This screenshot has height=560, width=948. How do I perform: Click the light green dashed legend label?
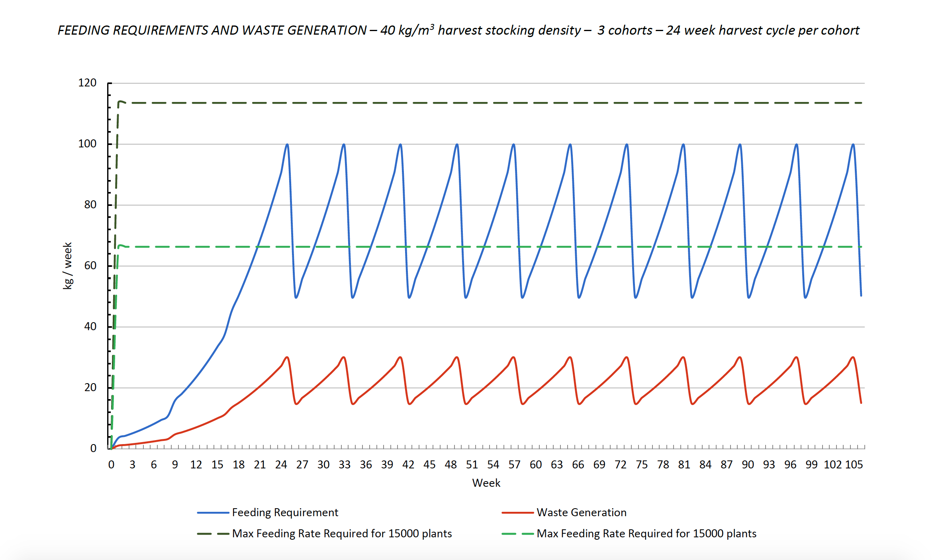pos(646,533)
